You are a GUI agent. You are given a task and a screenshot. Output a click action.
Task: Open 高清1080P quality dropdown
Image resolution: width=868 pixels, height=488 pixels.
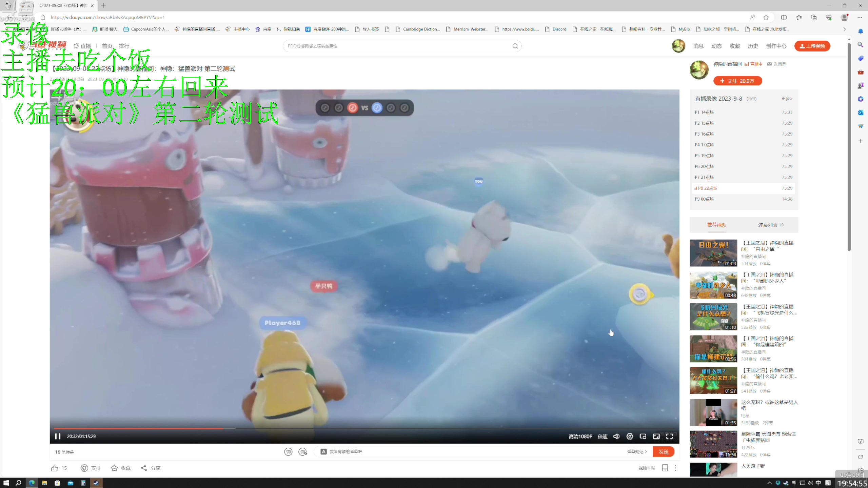tap(580, 436)
